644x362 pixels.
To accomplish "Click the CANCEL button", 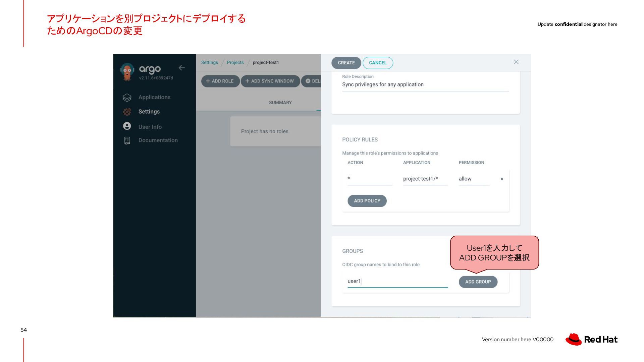I will coord(378,63).
